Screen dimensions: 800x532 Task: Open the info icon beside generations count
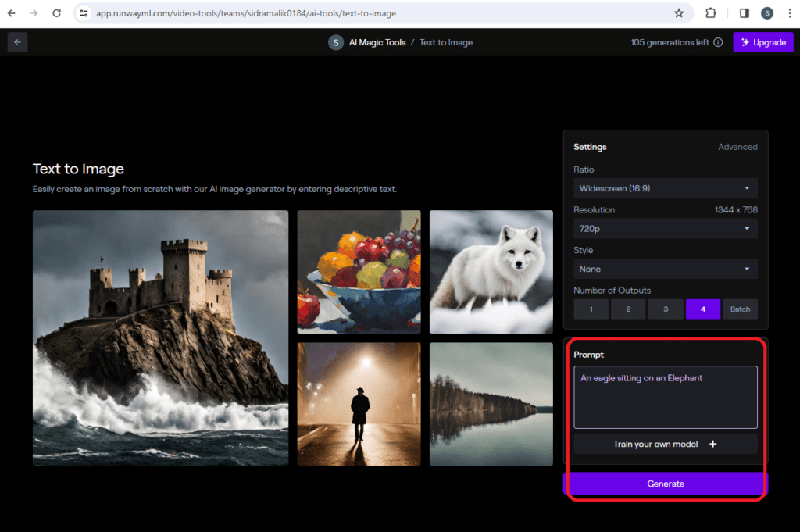[718, 42]
